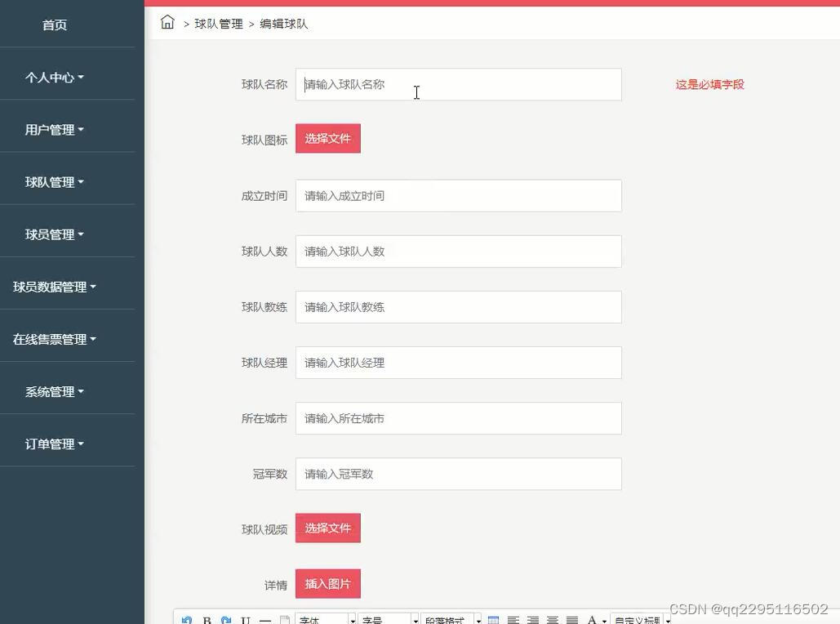Expand the 订单管理 sidebar menu
This screenshot has width=840, height=624.
[x=54, y=443]
